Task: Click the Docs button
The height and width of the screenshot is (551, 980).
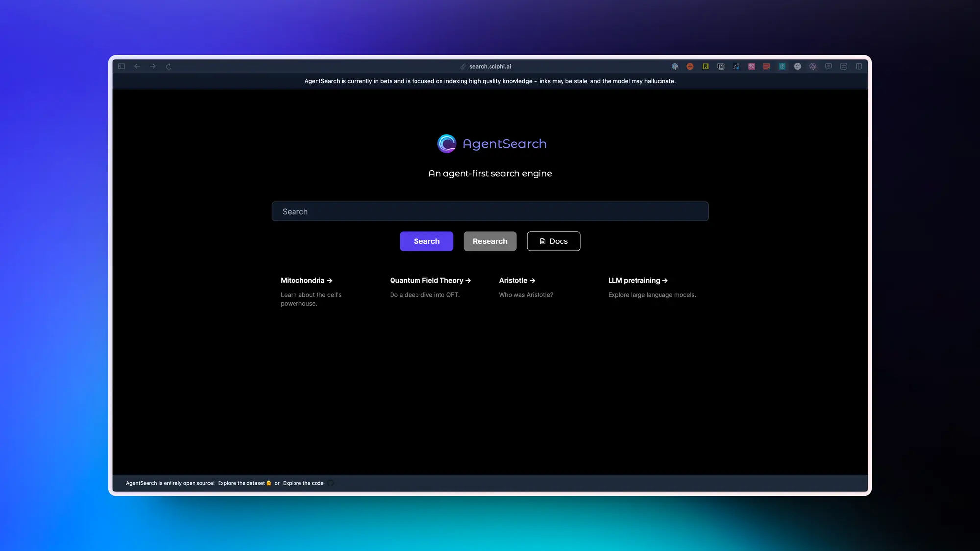Action: pos(553,241)
